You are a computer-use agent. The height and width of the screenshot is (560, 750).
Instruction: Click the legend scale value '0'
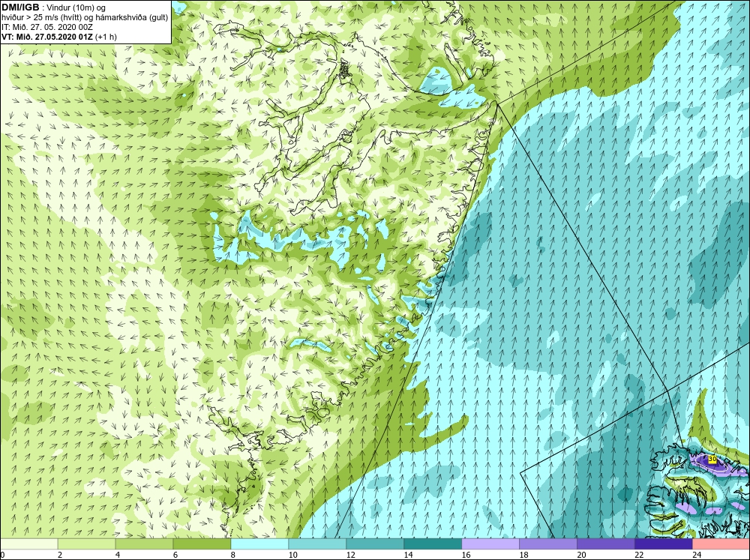tap(2, 555)
